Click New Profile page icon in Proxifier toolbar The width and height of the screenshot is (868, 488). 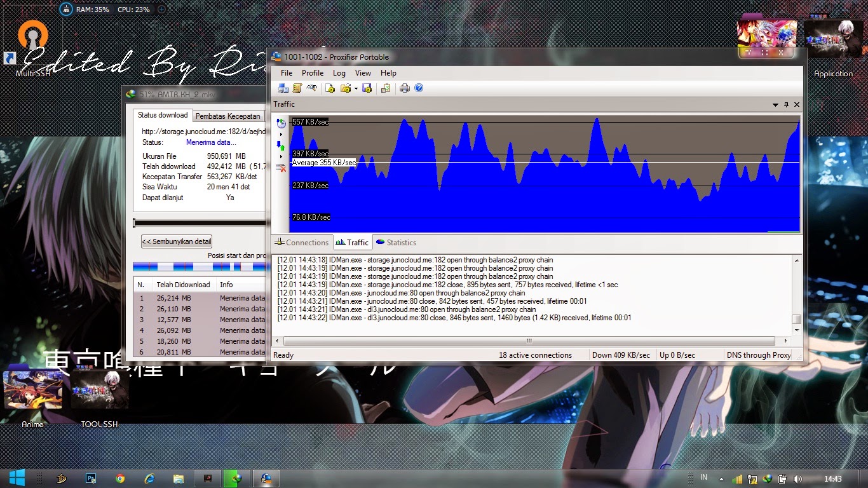point(330,88)
